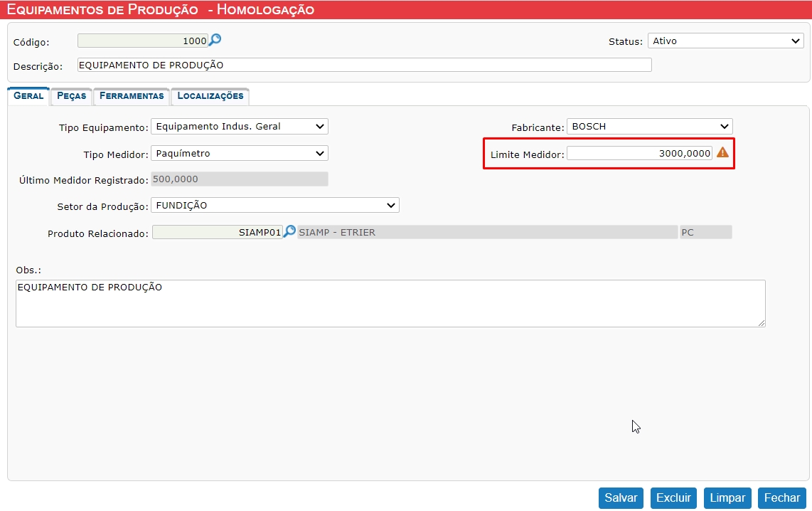Click the Limpar button
This screenshot has height=511, width=812.
[x=727, y=498]
